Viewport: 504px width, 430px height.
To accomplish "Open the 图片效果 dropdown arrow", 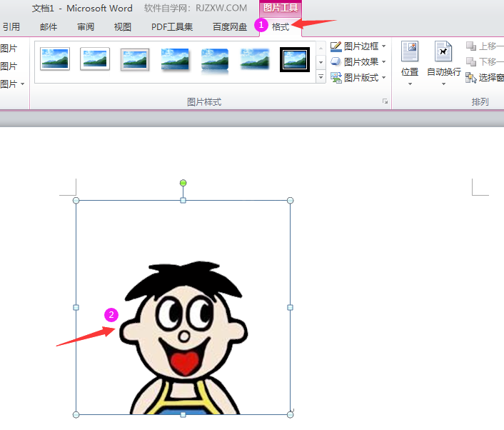I will (x=384, y=61).
